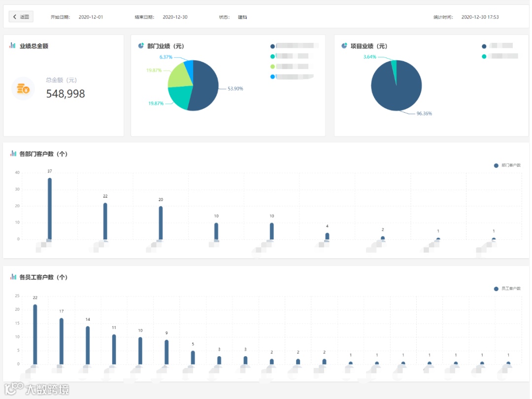Toggle the light green 部门业绩 legend entry

pos(290,66)
